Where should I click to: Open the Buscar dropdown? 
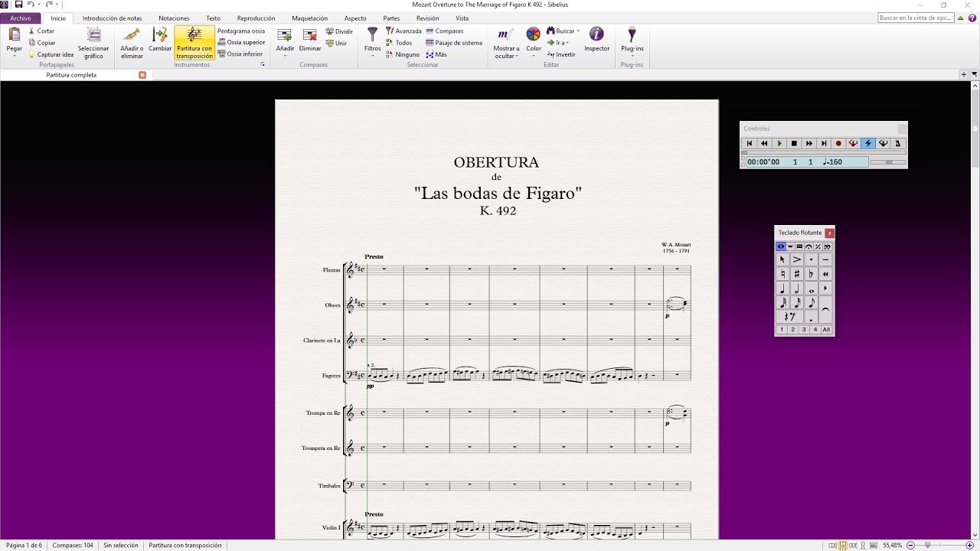coord(563,31)
